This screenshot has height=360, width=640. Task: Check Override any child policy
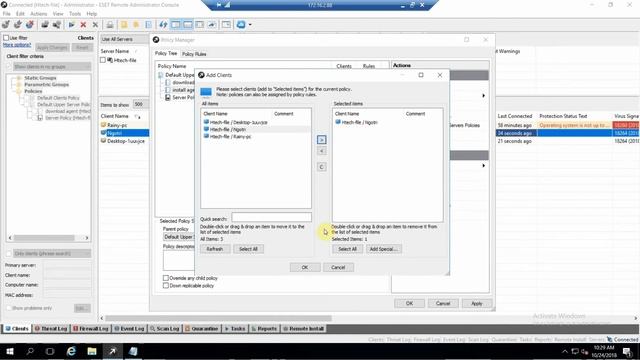click(x=166, y=278)
